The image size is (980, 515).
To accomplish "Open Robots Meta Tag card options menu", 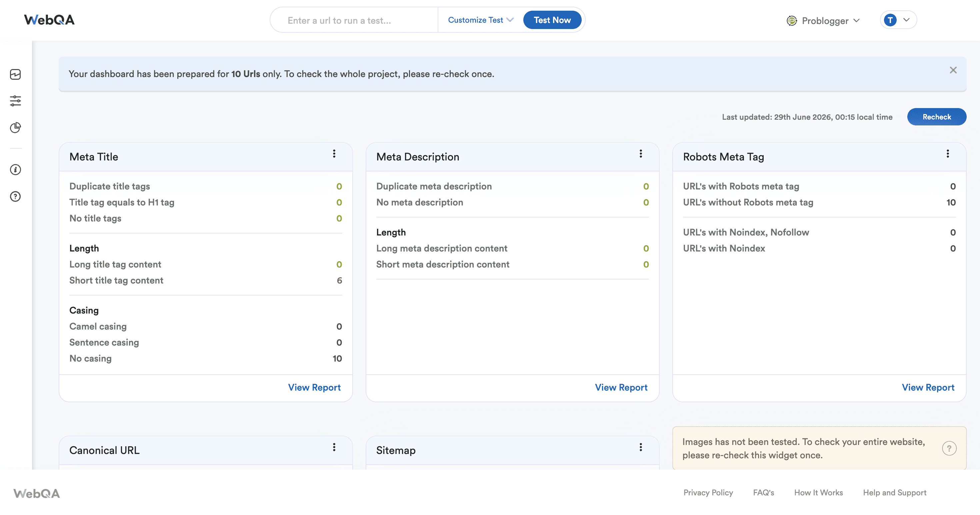I will (x=948, y=153).
